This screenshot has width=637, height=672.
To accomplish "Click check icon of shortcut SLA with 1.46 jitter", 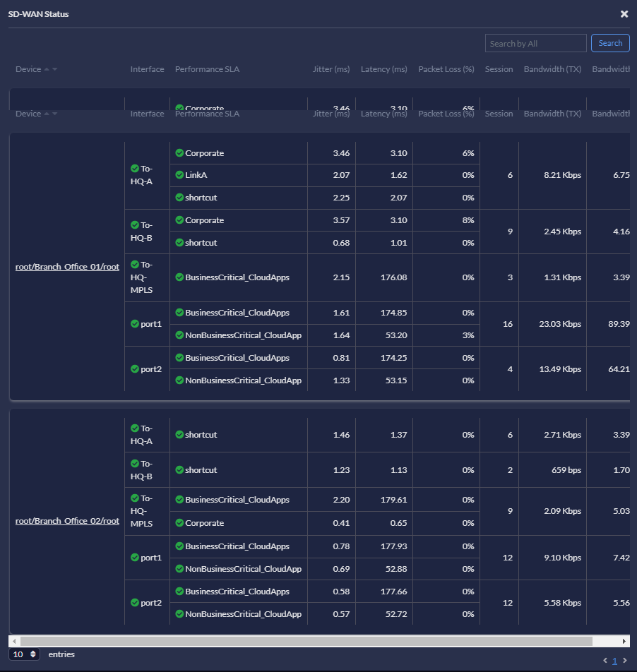I will (179, 435).
